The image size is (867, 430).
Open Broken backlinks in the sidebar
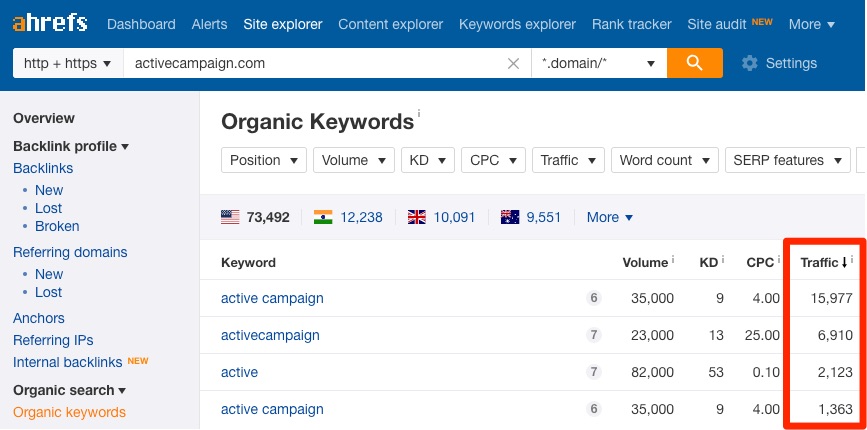point(57,227)
